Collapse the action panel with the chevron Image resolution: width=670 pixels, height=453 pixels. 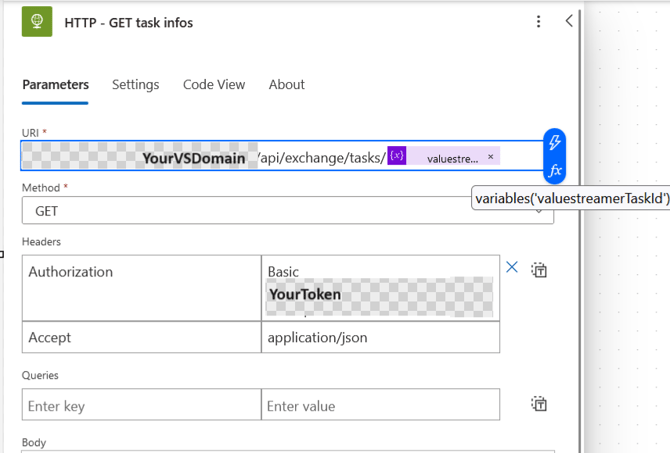click(x=569, y=21)
